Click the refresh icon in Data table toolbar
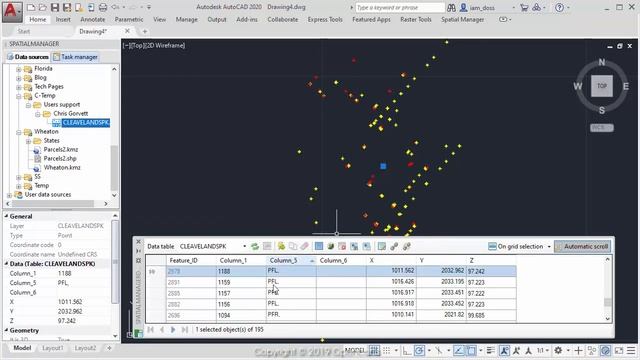 (255, 246)
